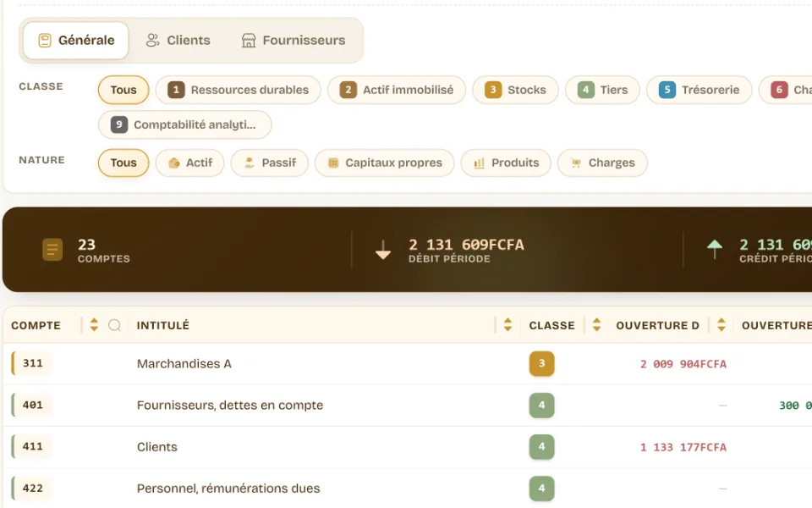The image size is (812, 508).
Task: Sort by Ouverture D column arrows
Action: tap(721, 325)
